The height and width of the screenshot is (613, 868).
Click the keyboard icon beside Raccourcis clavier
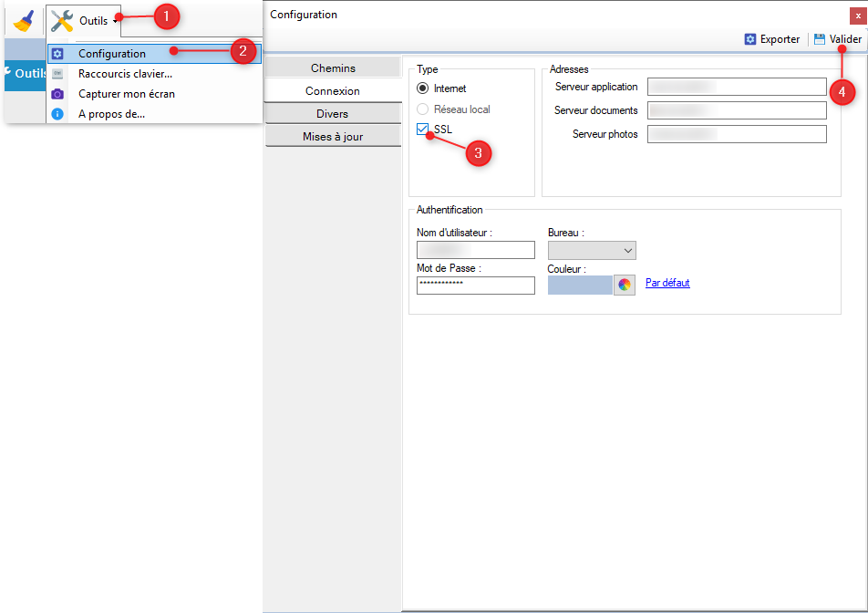57,74
